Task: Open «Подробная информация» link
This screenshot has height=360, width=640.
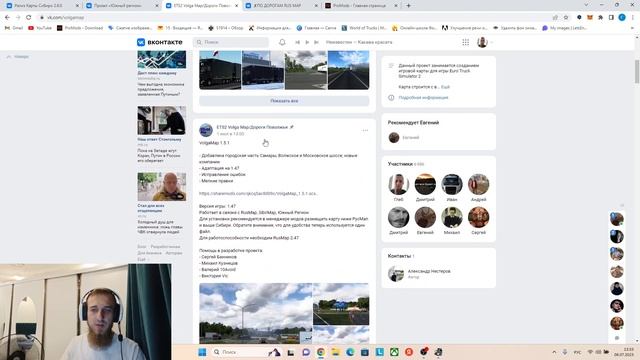Action: point(423,98)
